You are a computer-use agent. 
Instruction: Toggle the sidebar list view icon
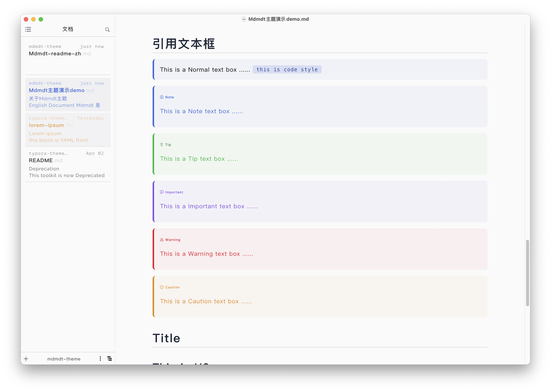pos(28,30)
